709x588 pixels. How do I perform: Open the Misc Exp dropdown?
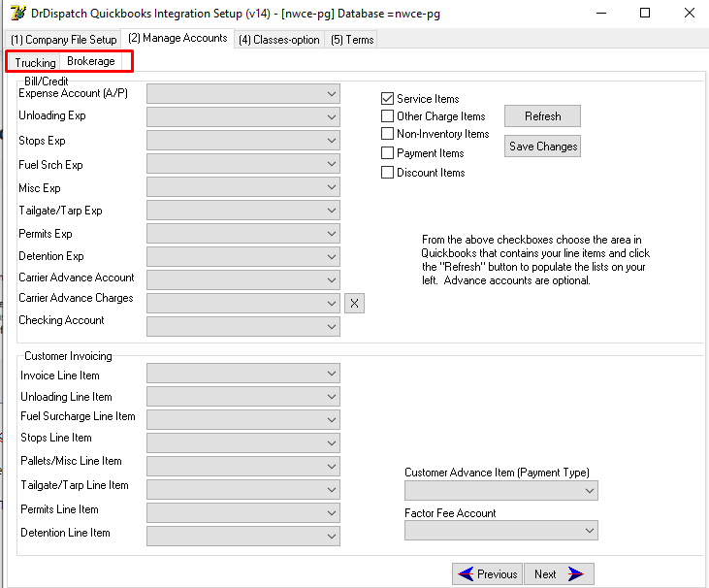click(243, 187)
